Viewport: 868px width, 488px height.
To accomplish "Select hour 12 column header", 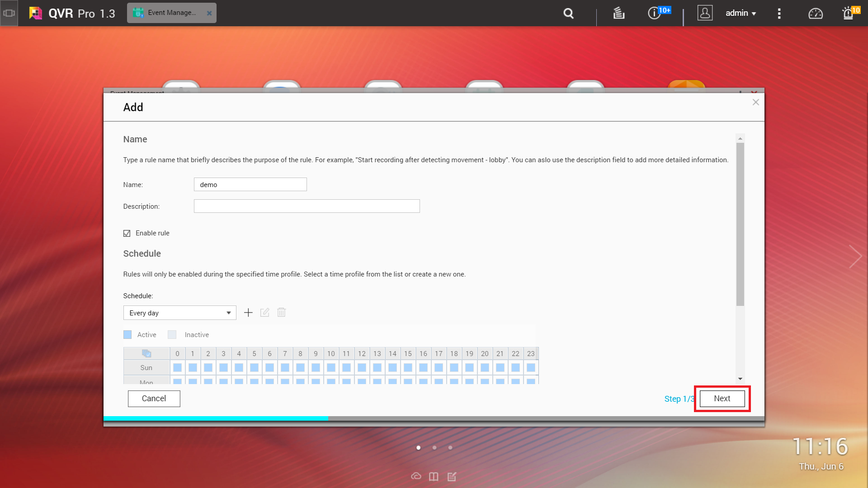I will [362, 353].
